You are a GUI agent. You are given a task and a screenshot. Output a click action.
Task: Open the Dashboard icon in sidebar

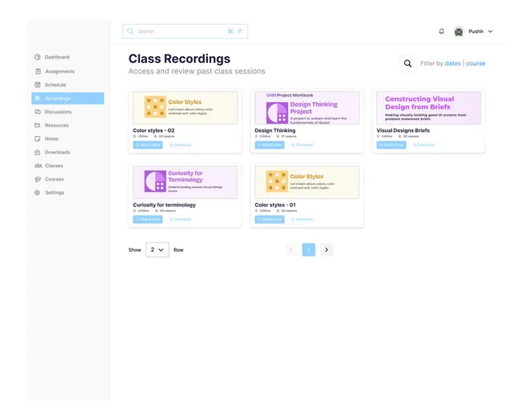click(x=37, y=57)
